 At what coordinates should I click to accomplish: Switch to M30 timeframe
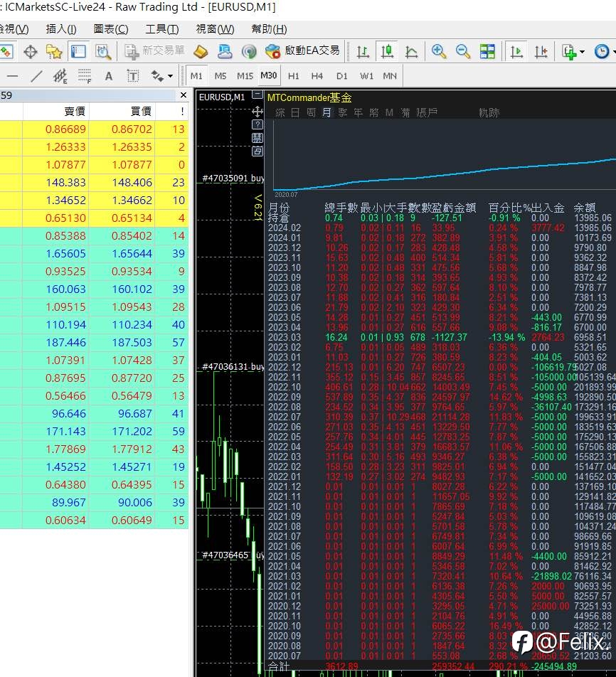[x=269, y=76]
